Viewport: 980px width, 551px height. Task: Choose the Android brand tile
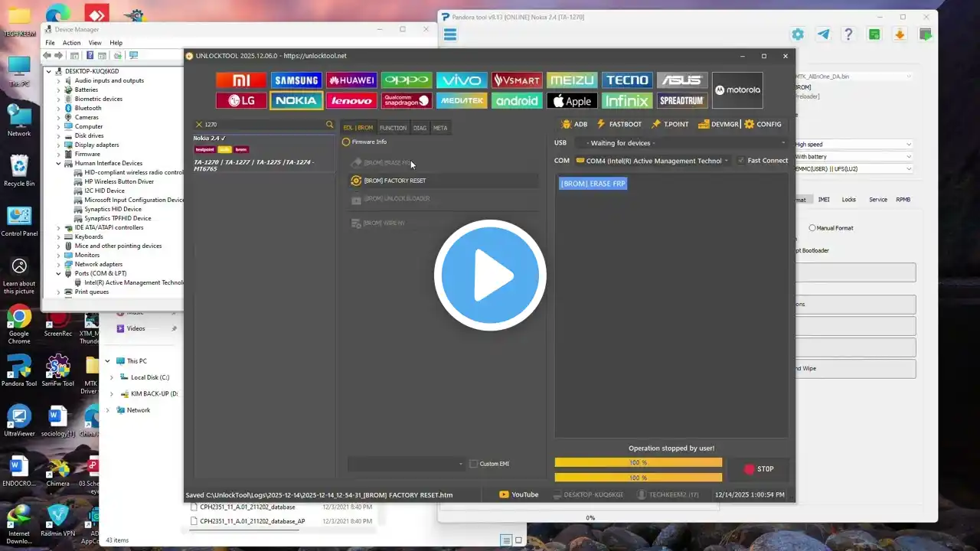tap(517, 100)
